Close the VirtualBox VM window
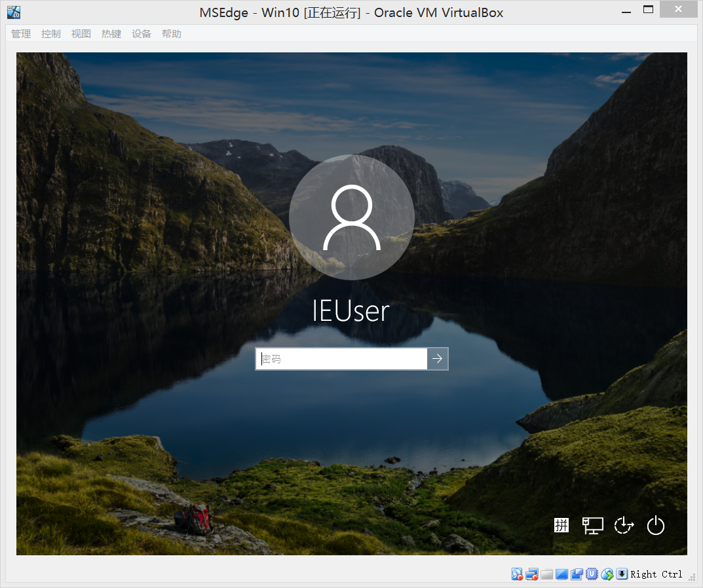The width and height of the screenshot is (703, 588). coord(678,9)
